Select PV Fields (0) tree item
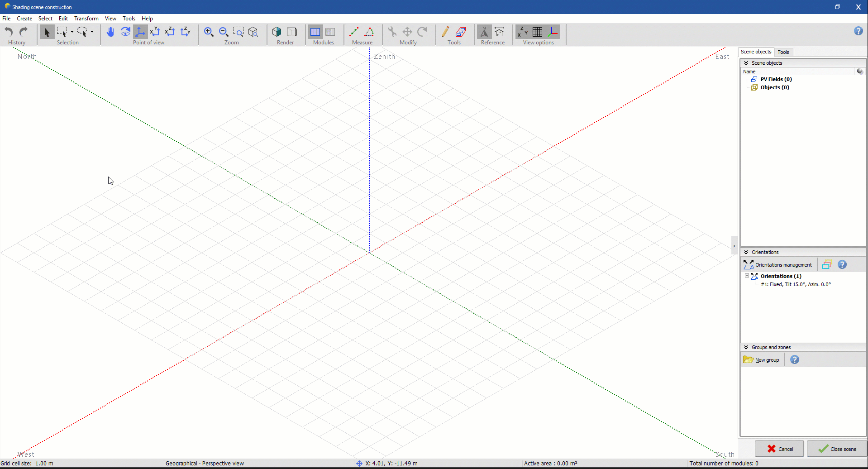The image size is (868, 469). 776,79
